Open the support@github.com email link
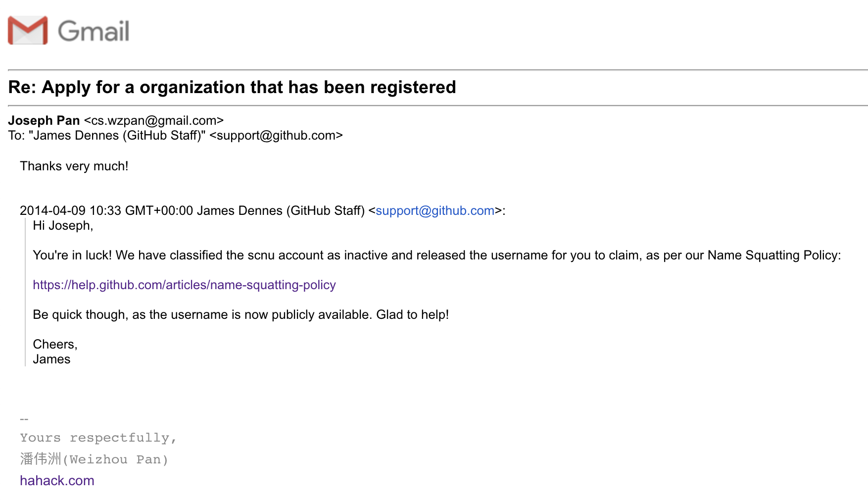The width and height of the screenshot is (868, 503). click(x=435, y=210)
